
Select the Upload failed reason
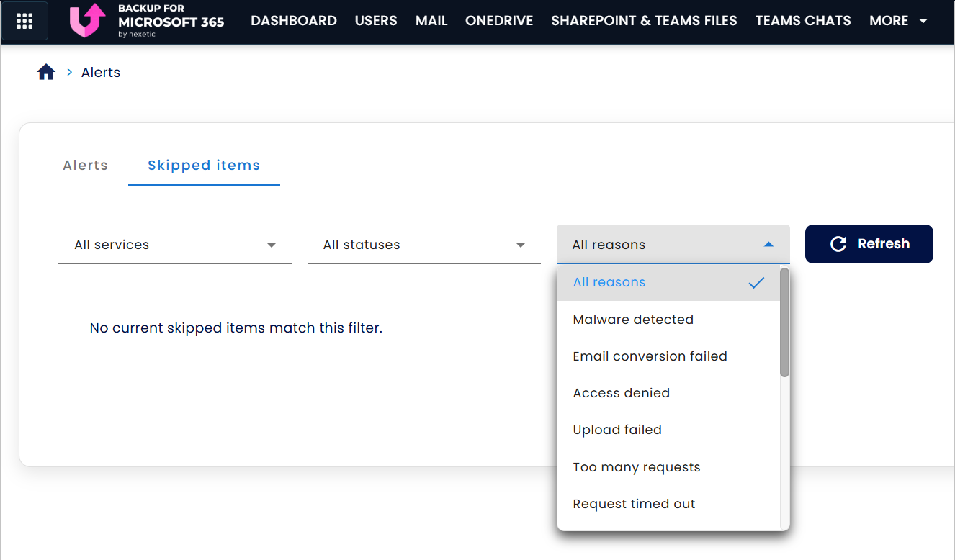coord(668,430)
